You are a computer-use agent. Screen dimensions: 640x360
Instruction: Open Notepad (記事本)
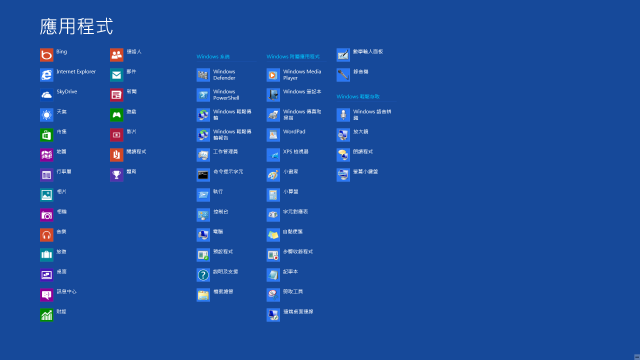pyautogui.click(x=273, y=275)
